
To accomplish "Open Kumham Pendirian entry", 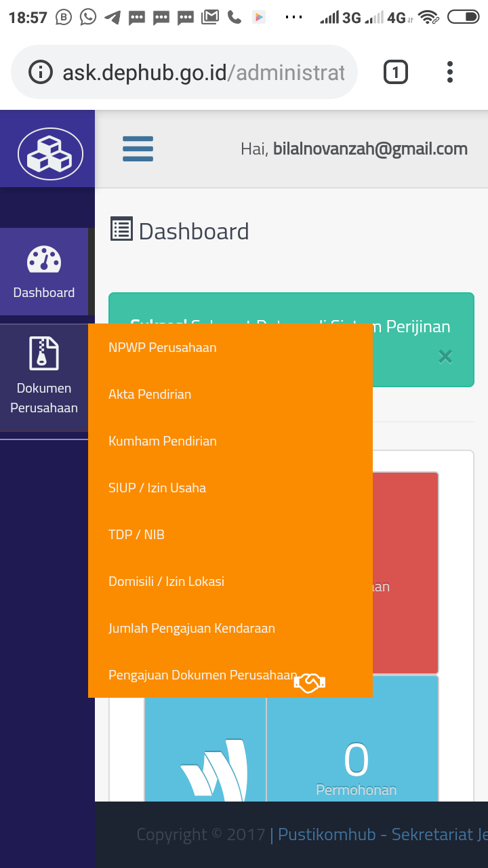I will pyautogui.click(x=163, y=441).
